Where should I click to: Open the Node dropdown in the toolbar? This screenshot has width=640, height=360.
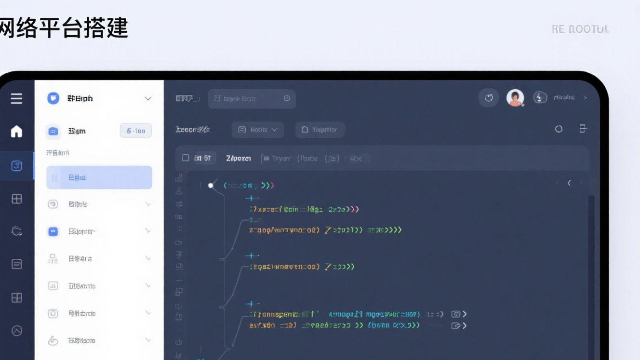pos(258,130)
